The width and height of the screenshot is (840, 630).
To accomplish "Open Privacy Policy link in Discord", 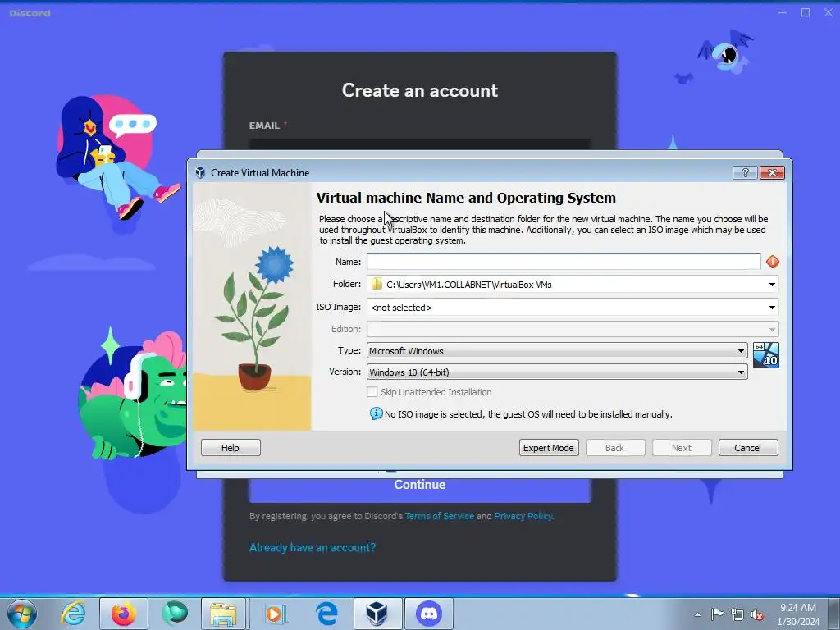I will point(523,516).
